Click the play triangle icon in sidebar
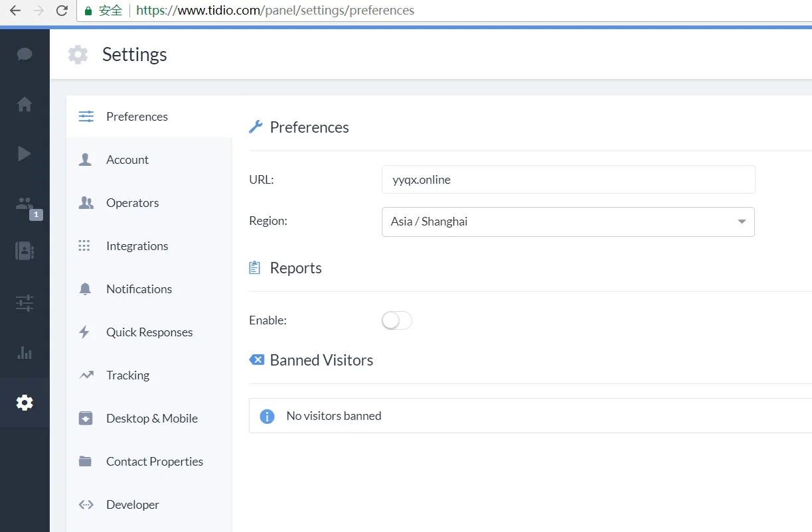Screen dimensions: 812x532 [25, 154]
